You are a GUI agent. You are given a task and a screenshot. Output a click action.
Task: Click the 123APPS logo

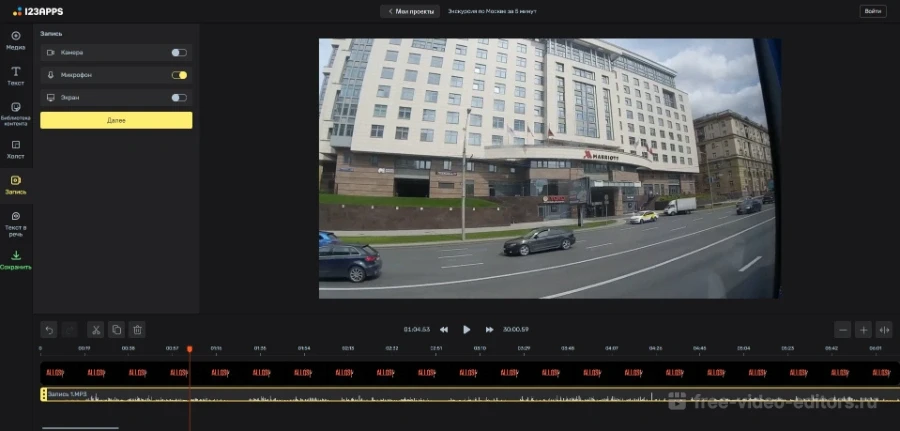38,11
